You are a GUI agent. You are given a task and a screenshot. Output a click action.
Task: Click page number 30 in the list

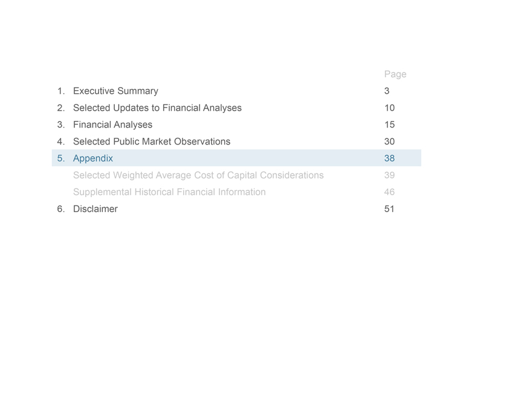tap(389, 142)
